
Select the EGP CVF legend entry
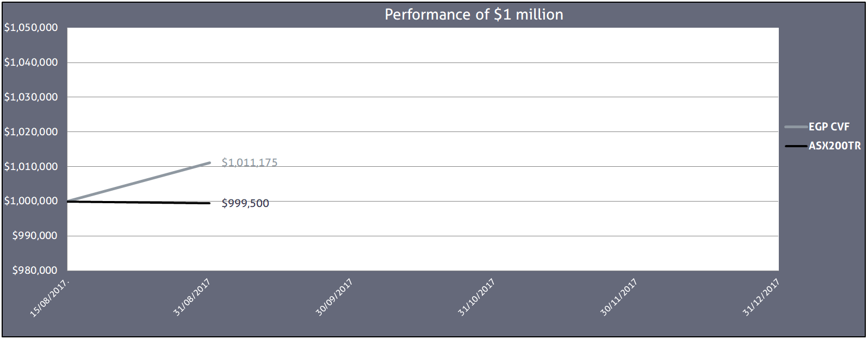(x=829, y=127)
